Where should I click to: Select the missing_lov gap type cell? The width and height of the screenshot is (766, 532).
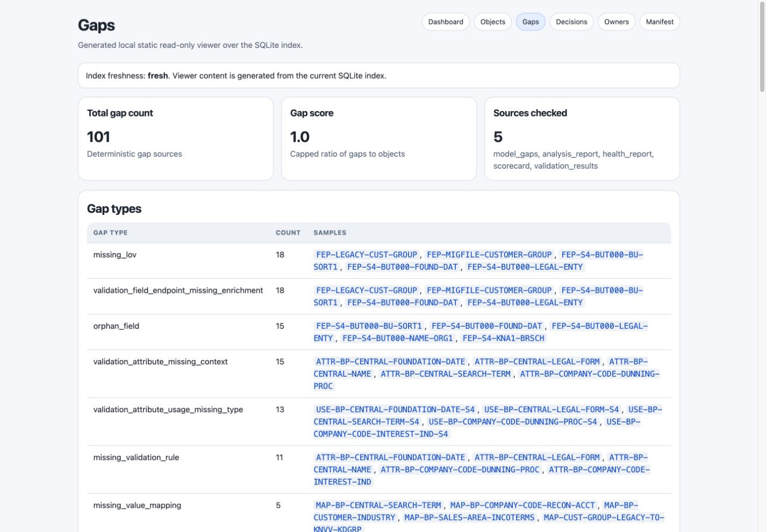coord(115,255)
